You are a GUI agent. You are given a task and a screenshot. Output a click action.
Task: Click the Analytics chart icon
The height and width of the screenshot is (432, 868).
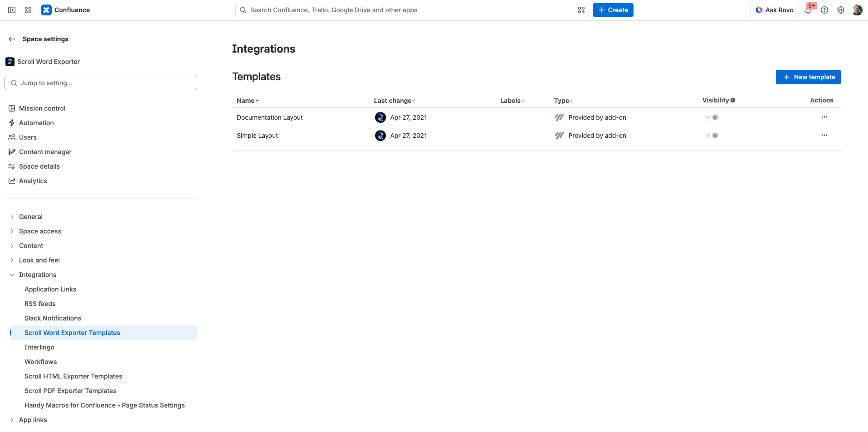pos(12,181)
